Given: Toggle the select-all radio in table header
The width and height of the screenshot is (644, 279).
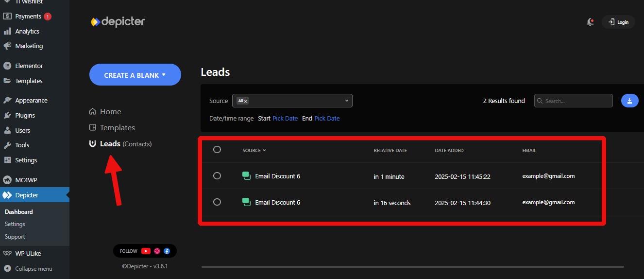Looking at the screenshot, I should coord(217,150).
